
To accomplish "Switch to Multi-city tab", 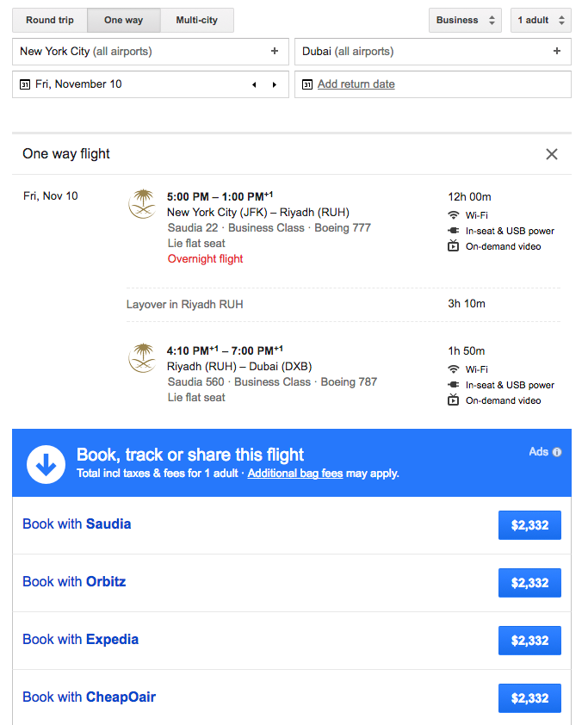I will tap(197, 20).
